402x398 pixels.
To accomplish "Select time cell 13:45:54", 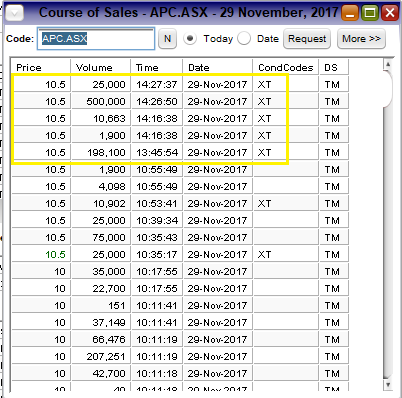I will click(157, 153).
